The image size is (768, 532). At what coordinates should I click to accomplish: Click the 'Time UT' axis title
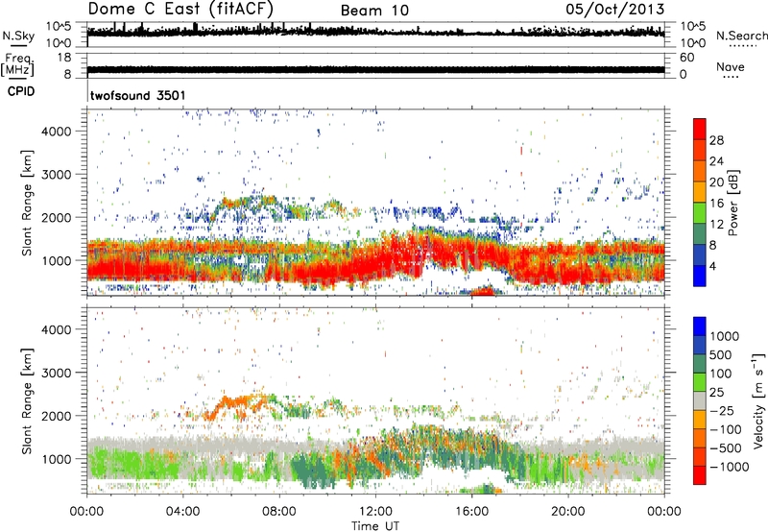375,526
